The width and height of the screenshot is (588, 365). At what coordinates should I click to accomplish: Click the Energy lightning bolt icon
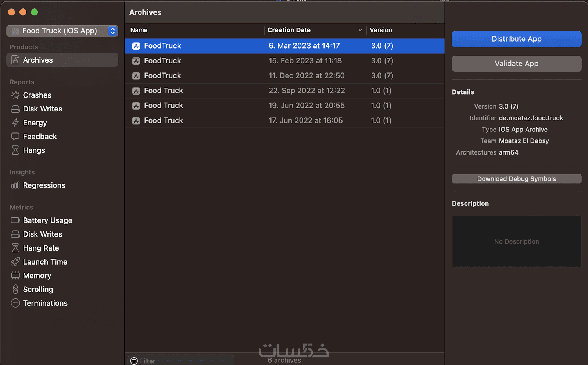click(x=15, y=123)
